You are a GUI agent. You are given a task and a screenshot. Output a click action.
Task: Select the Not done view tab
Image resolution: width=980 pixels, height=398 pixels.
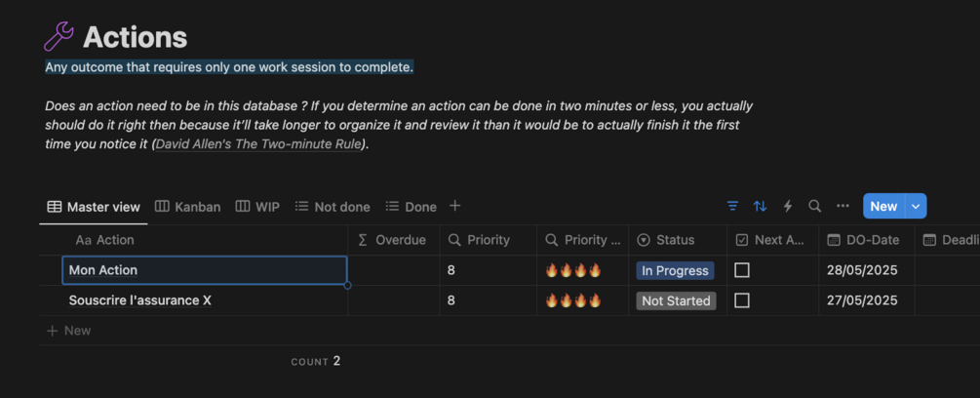pos(333,207)
